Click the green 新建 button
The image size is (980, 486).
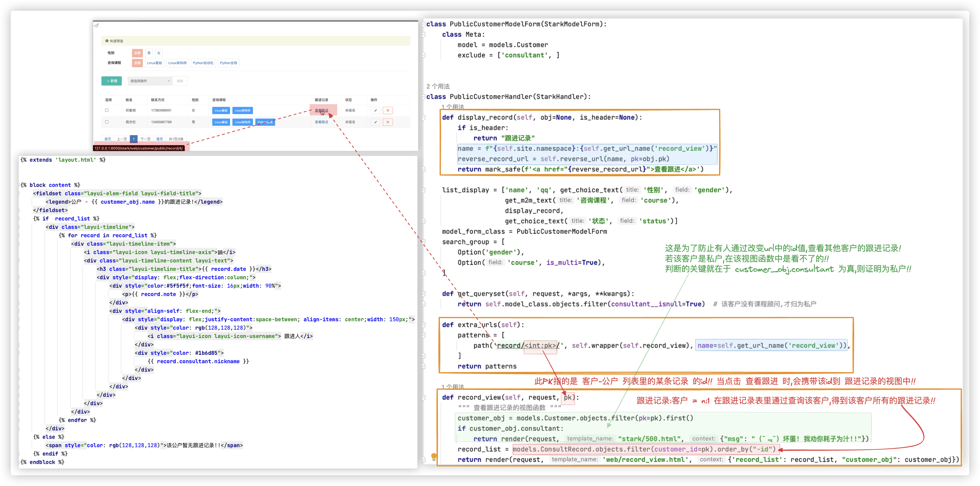[x=112, y=81]
